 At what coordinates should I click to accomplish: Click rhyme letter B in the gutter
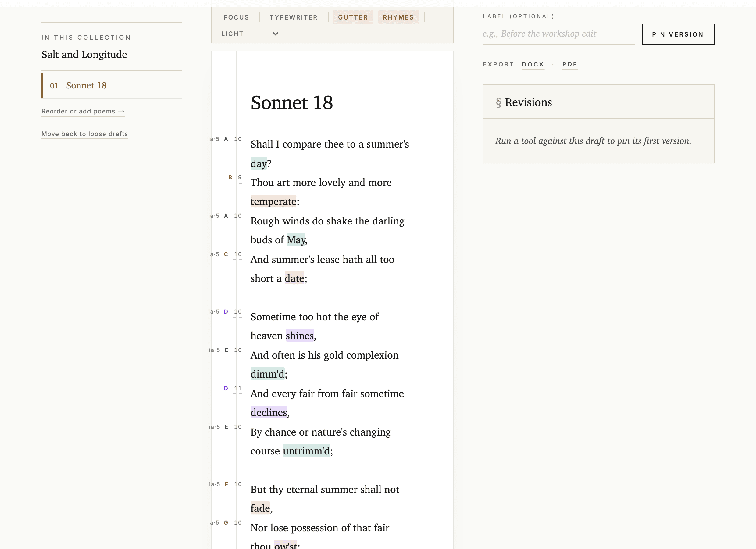tap(230, 178)
